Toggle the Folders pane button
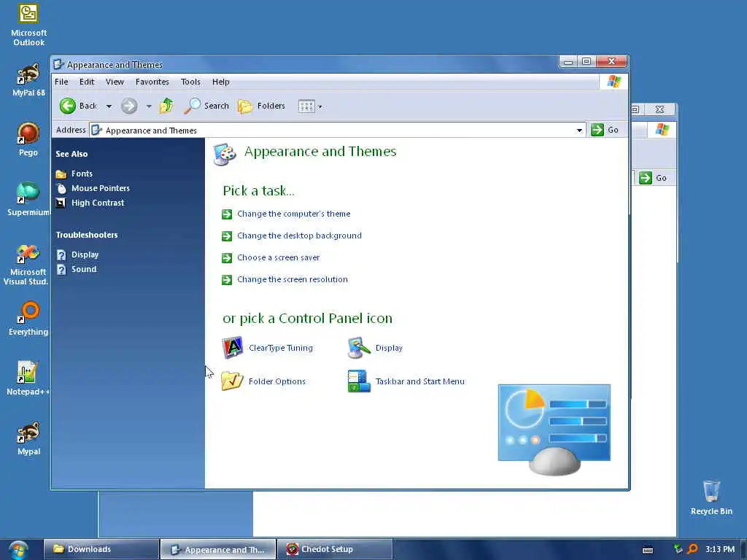Viewport: 747px width, 560px height. 261,106
